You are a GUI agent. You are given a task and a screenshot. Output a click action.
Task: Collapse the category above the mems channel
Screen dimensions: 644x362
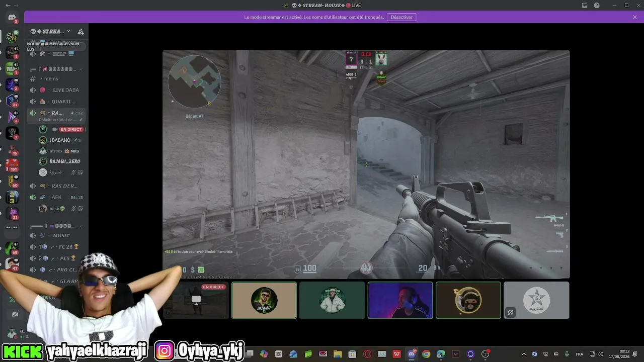[x=56, y=69]
